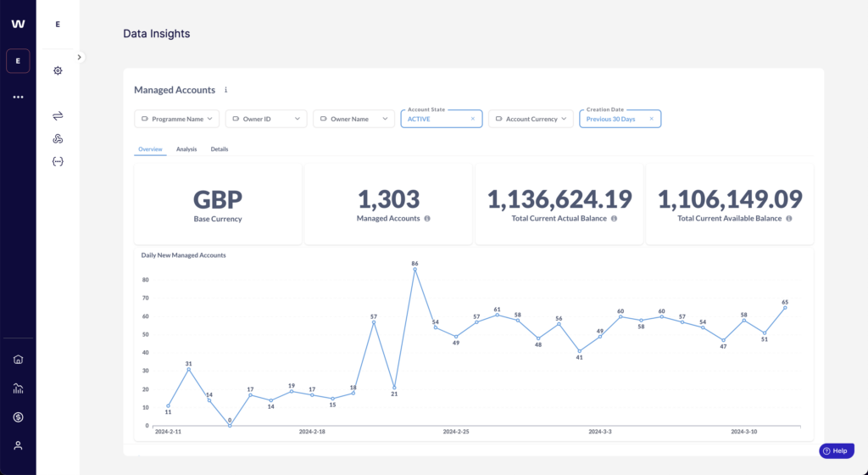Click the three-dots more icon in navigation
This screenshot has height=475, width=868.
pos(18,98)
